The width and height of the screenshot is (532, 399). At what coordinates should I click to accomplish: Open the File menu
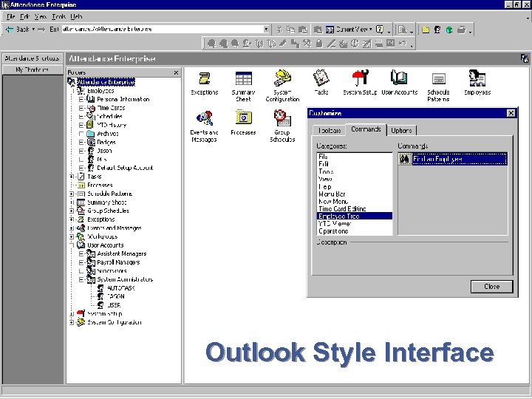coord(10,16)
